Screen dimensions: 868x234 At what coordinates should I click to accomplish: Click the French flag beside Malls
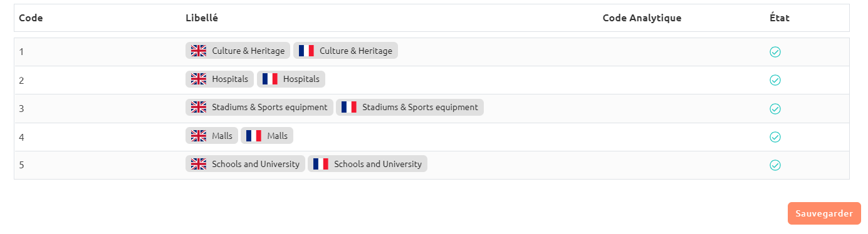click(x=254, y=136)
